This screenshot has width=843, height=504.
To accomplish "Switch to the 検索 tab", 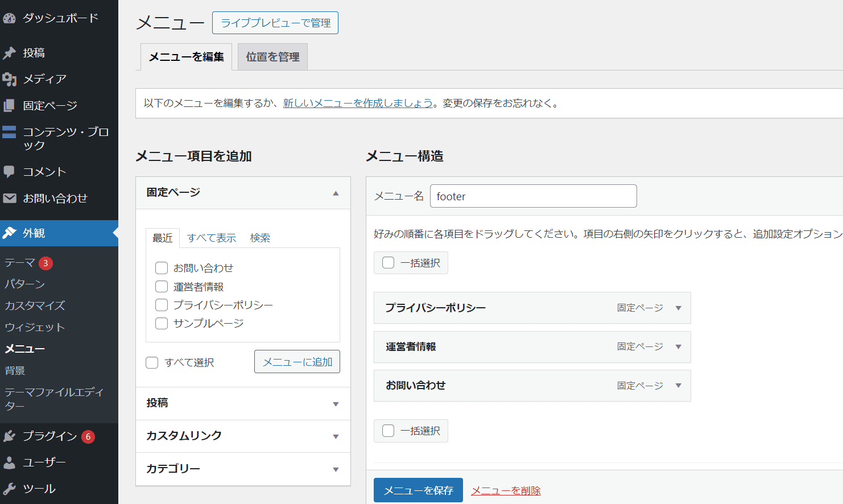I will (260, 238).
